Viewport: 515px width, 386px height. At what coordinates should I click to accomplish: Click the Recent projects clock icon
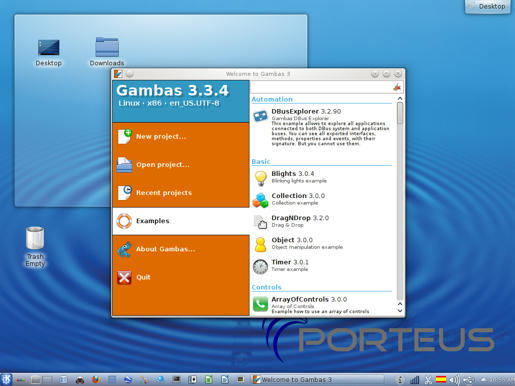(x=125, y=193)
